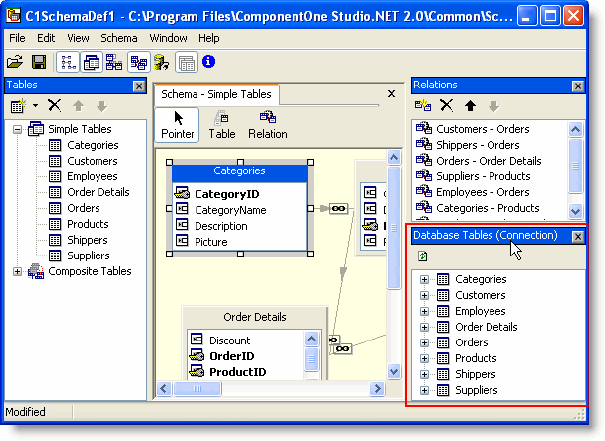
Task: Click add new relation icon in Relations panel
Action: pyautogui.click(x=423, y=105)
